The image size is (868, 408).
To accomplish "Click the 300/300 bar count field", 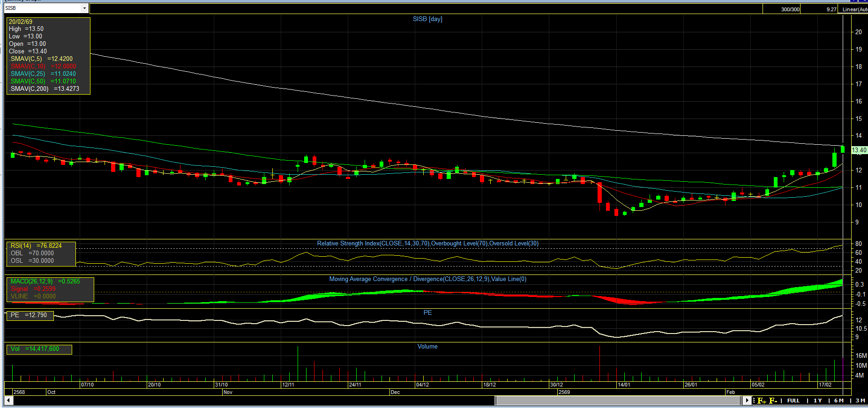I will [x=781, y=9].
